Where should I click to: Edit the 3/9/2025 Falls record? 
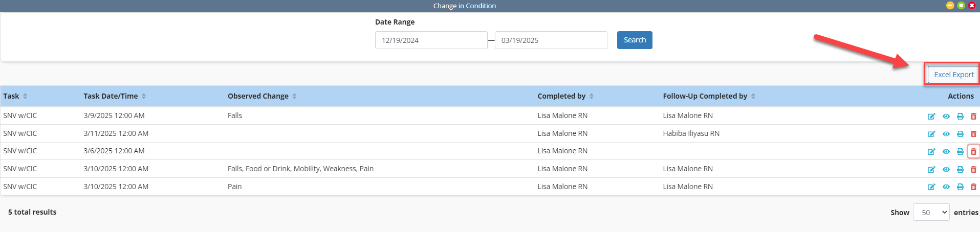[x=931, y=116]
